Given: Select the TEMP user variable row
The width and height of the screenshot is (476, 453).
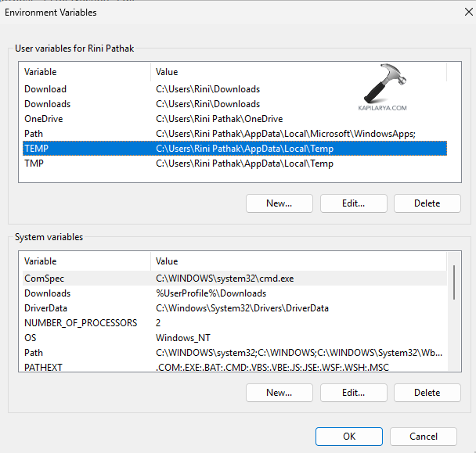Looking at the screenshot, I should (x=233, y=149).
